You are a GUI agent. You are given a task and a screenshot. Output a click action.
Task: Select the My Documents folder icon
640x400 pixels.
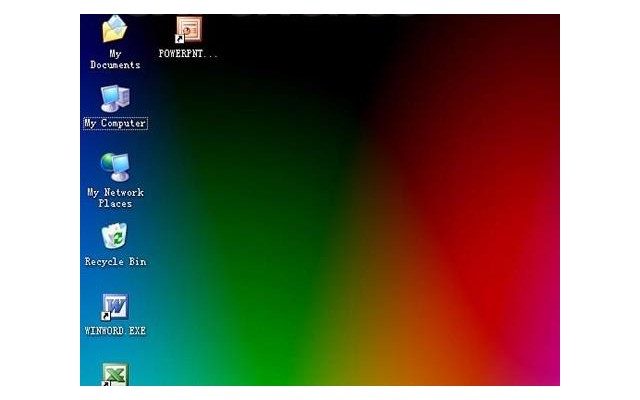point(115,29)
